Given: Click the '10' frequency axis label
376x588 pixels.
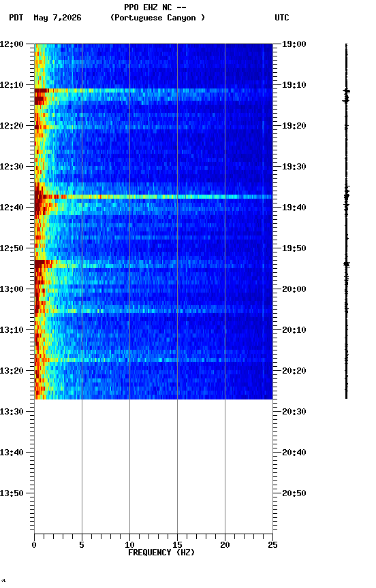Looking at the screenshot, I should point(129,545).
